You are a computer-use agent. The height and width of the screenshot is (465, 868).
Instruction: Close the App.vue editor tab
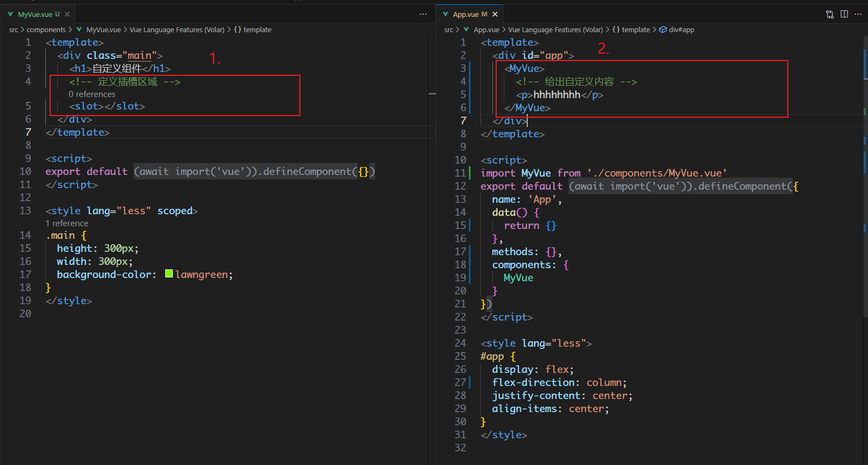pos(495,14)
